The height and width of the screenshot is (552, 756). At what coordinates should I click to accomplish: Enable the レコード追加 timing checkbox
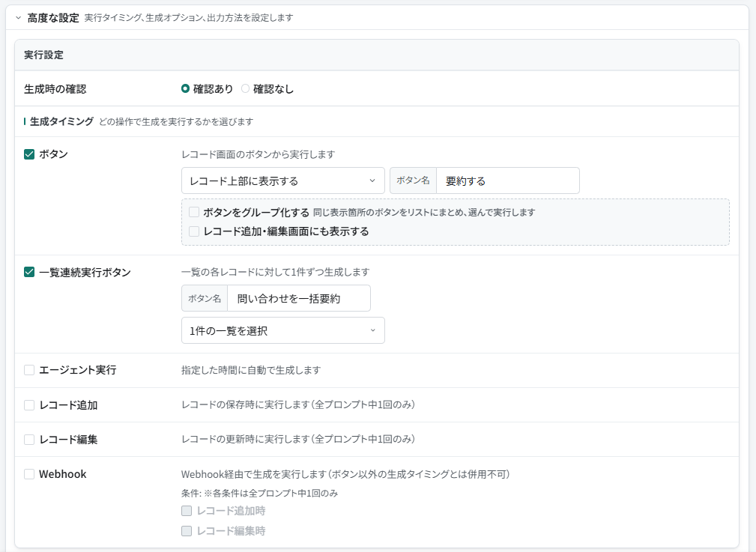pyautogui.click(x=29, y=405)
